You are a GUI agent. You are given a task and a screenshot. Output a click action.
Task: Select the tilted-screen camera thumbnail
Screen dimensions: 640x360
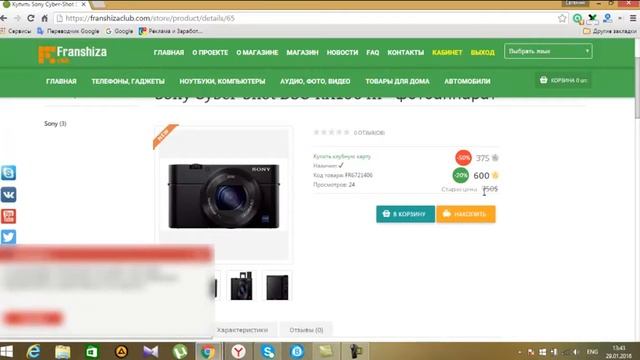241,287
